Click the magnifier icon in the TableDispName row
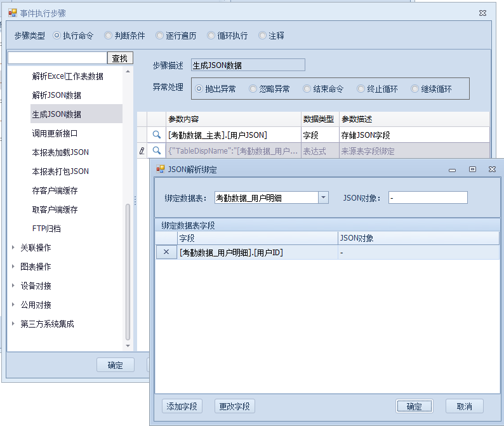Image resolution: width=504 pixels, height=426 pixels. 157,151
